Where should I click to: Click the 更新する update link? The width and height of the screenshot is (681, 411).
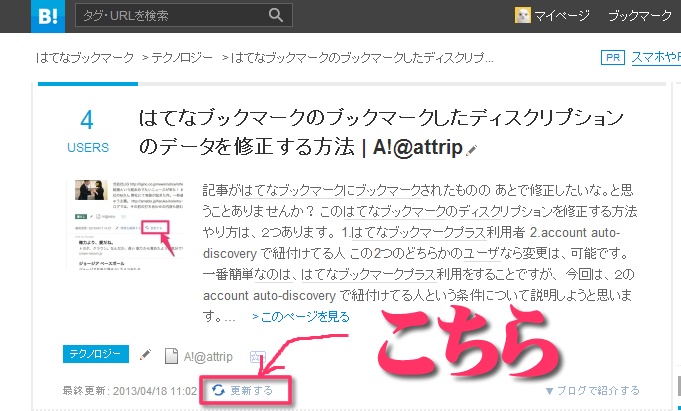point(251,390)
